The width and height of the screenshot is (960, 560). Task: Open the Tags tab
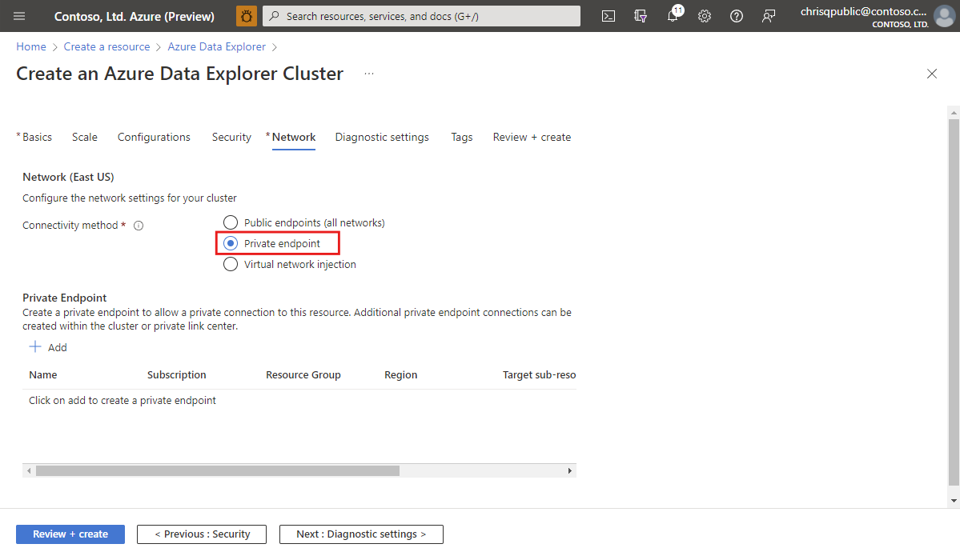[x=461, y=137]
